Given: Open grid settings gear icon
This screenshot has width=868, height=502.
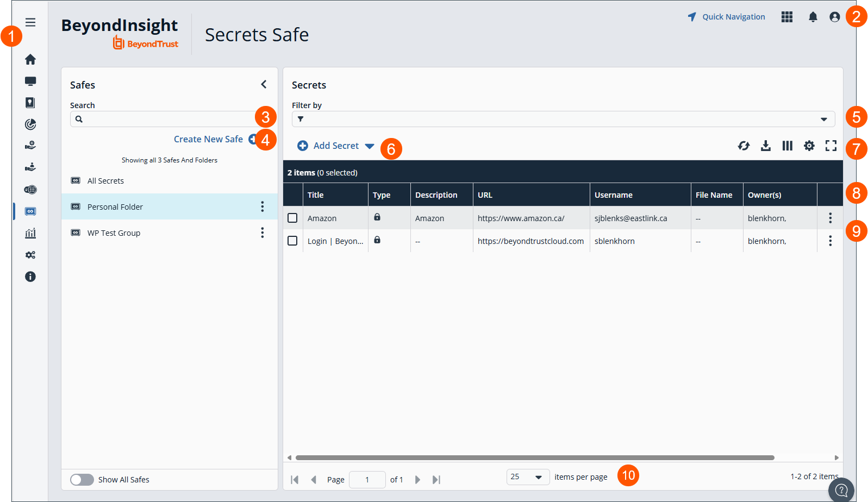Looking at the screenshot, I should [809, 146].
